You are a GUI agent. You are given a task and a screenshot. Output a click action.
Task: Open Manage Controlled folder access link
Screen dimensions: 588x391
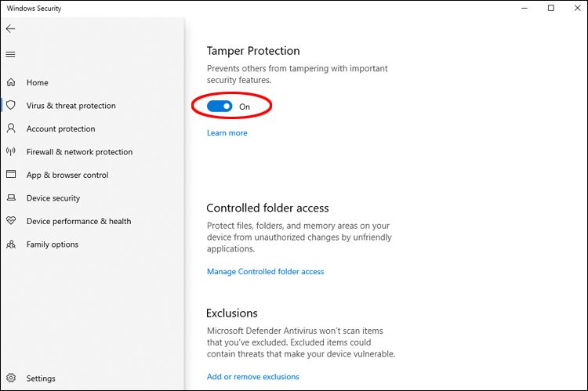[x=266, y=271]
